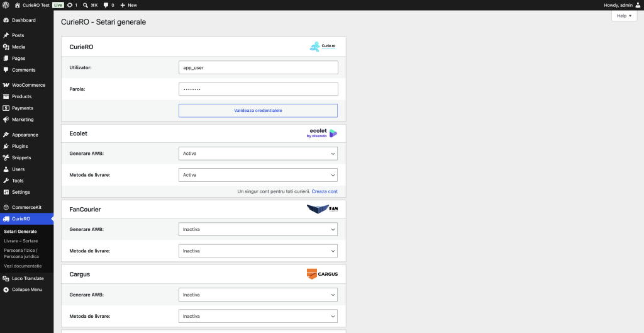Click the Ecolet section heading
This screenshot has height=333, width=644.
click(x=79, y=133)
